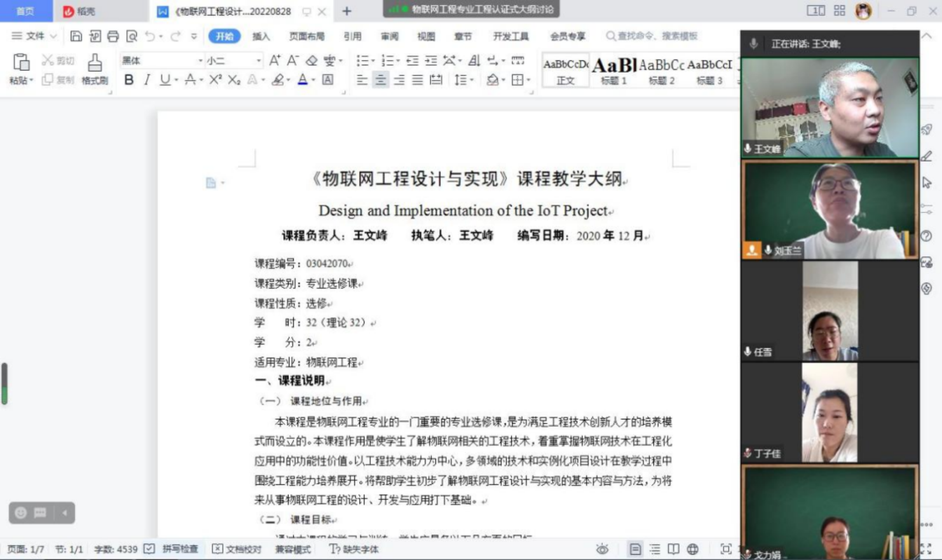Toggle center alignment for the paragraph

coord(380,80)
